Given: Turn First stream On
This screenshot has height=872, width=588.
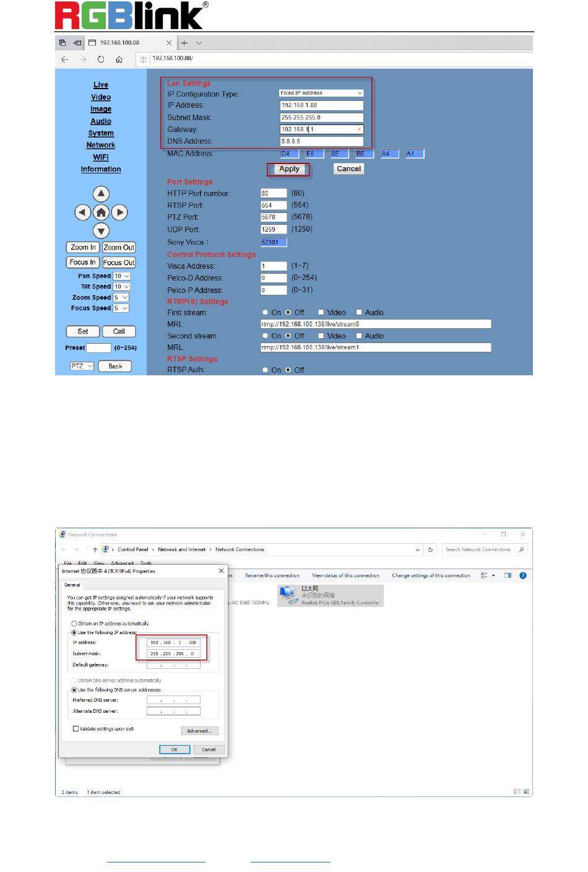Looking at the screenshot, I should click(x=266, y=313).
